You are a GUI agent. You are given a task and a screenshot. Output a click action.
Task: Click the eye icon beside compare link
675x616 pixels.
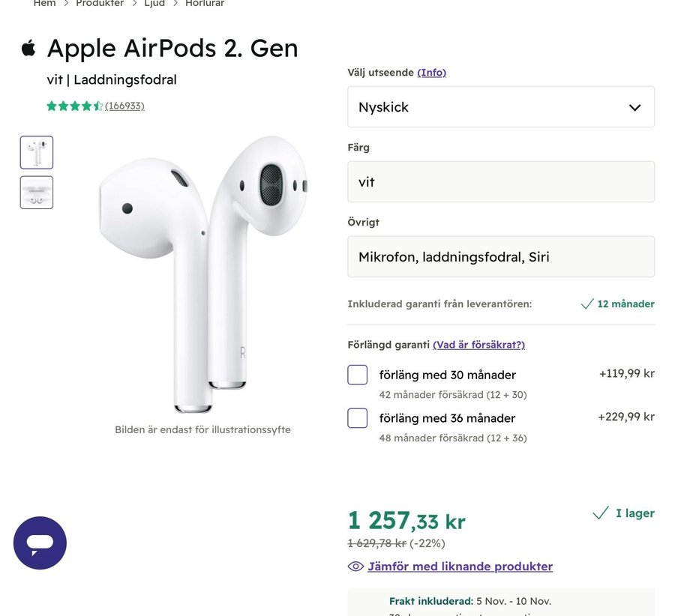click(x=355, y=567)
